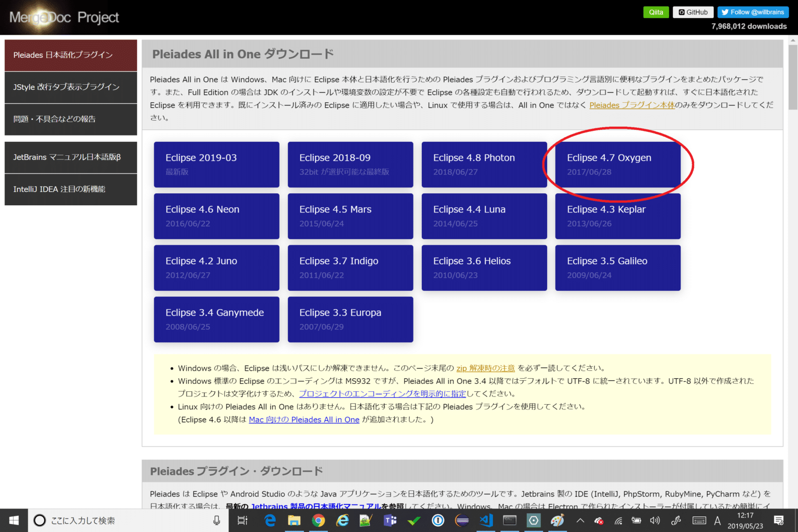The image size is (798, 532).
Task: Check OneDrive sync status in the tray
Action: pyautogui.click(x=598, y=521)
